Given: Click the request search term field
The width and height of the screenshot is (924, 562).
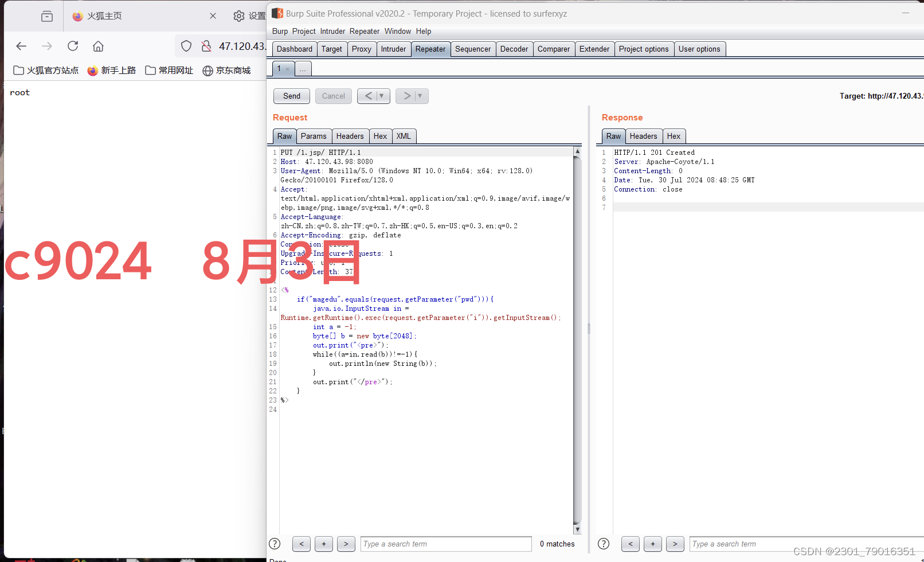Looking at the screenshot, I should click(x=447, y=544).
